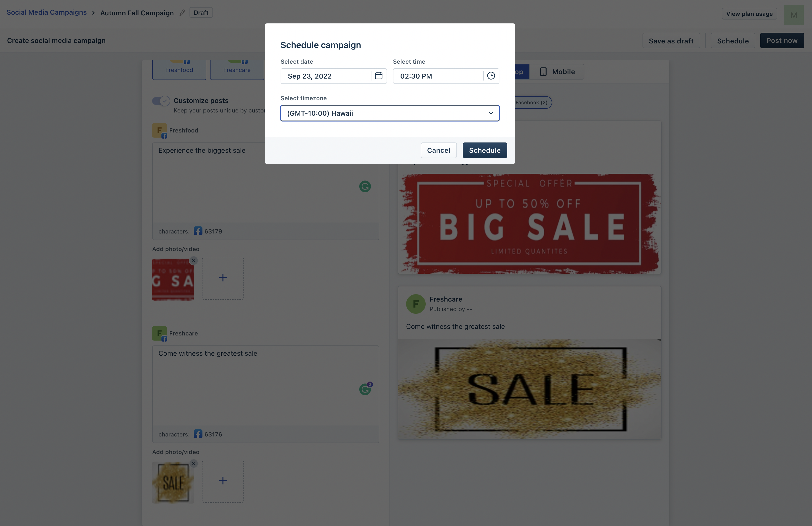The height and width of the screenshot is (526, 812).
Task: Confirm with Schedule button in dialog
Action: click(x=485, y=150)
